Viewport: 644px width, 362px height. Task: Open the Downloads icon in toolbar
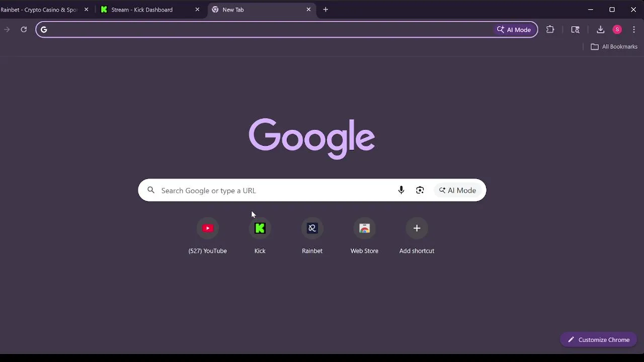point(600,30)
